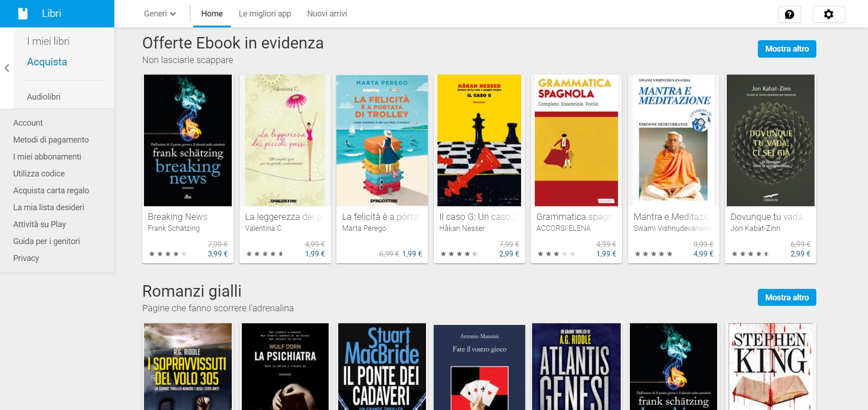Collapse sidebar with the left chevron arrow

point(7,68)
